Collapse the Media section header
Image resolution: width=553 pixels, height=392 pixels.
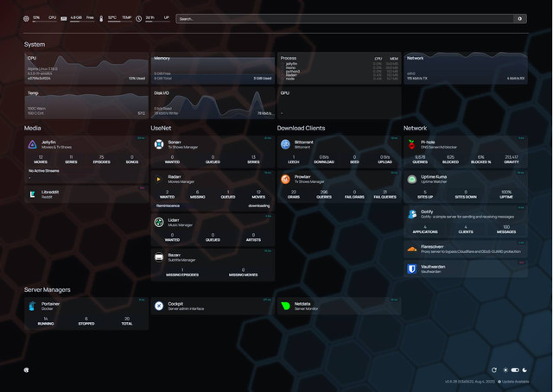(33, 128)
